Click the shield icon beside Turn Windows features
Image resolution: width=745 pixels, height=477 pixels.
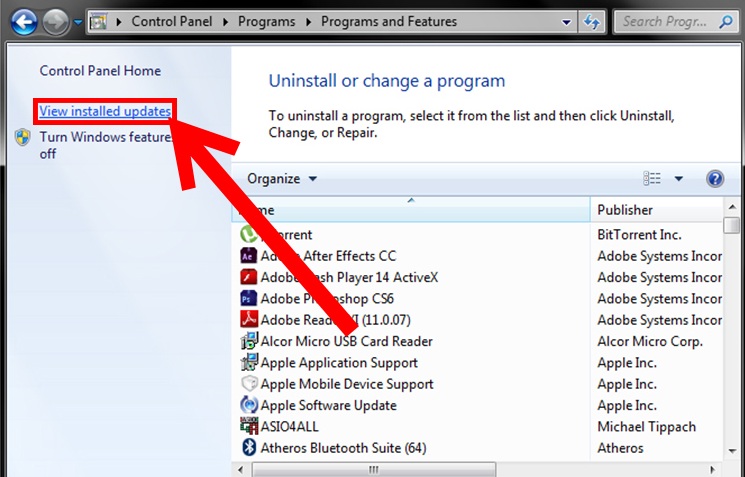pyautogui.click(x=22, y=137)
